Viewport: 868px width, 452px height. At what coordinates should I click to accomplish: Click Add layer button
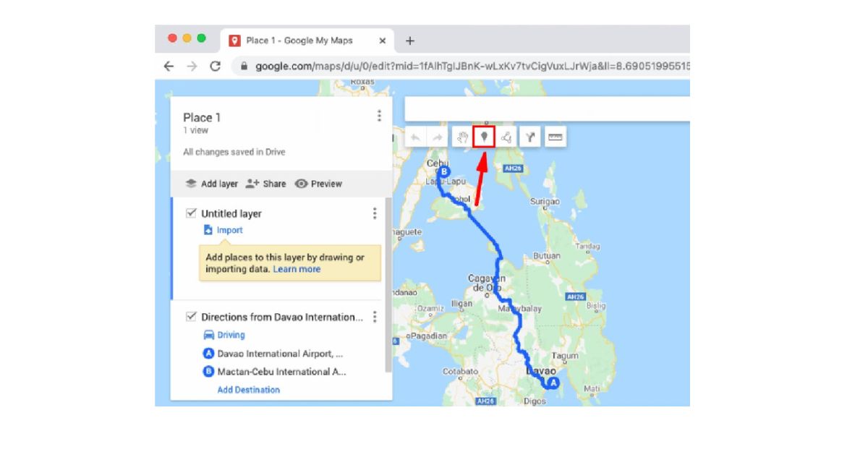coord(211,184)
